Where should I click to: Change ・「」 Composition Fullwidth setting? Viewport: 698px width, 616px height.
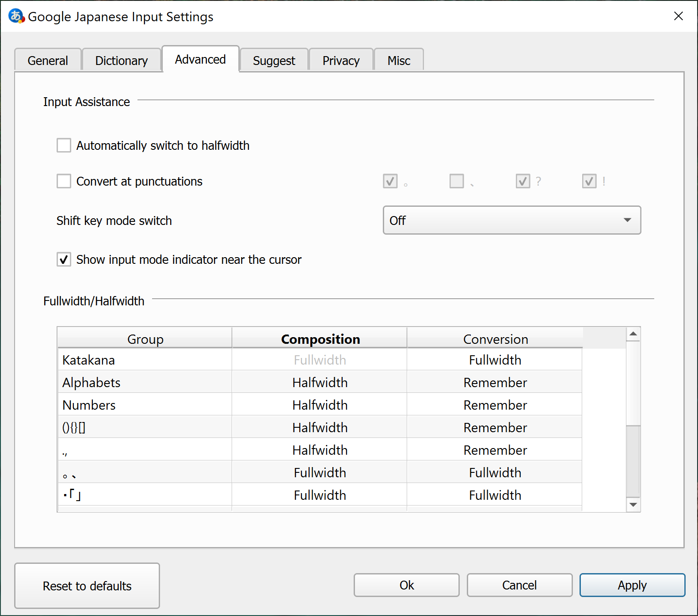tap(320, 495)
